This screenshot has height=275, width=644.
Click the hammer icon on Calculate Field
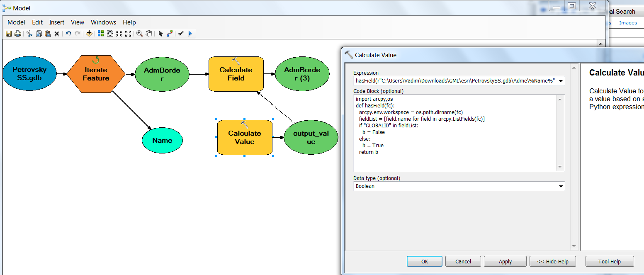(236, 61)
